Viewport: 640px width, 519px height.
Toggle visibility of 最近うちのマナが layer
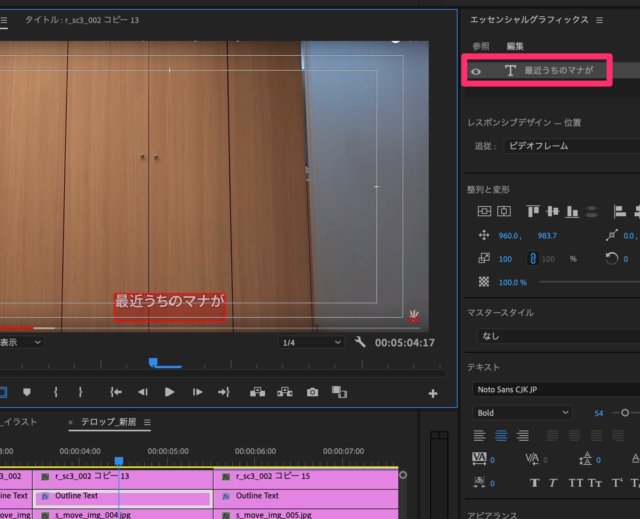coord(476,71)
